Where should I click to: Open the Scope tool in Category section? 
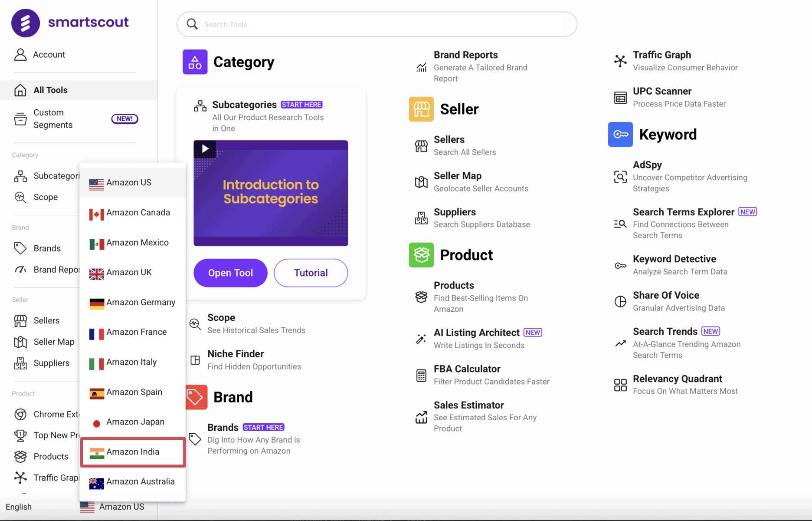[221, 317]
